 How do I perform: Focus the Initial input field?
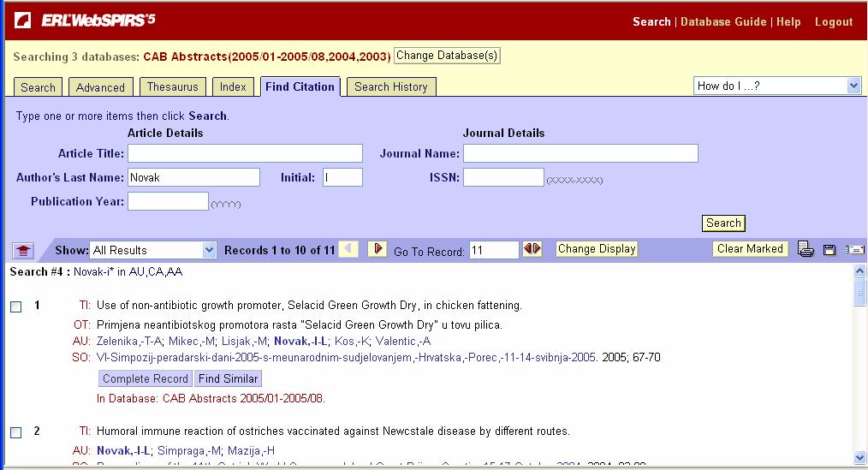click(x=342, y=177)
